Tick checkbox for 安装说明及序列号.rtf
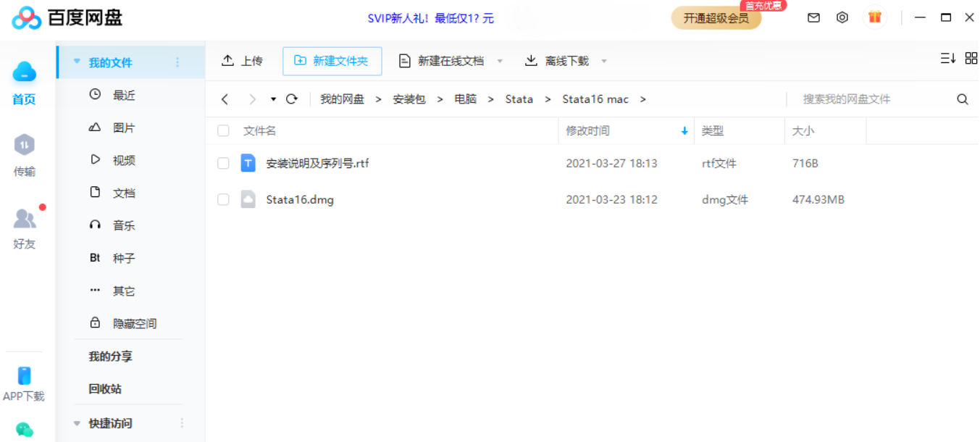 click(x=223, y=164)
